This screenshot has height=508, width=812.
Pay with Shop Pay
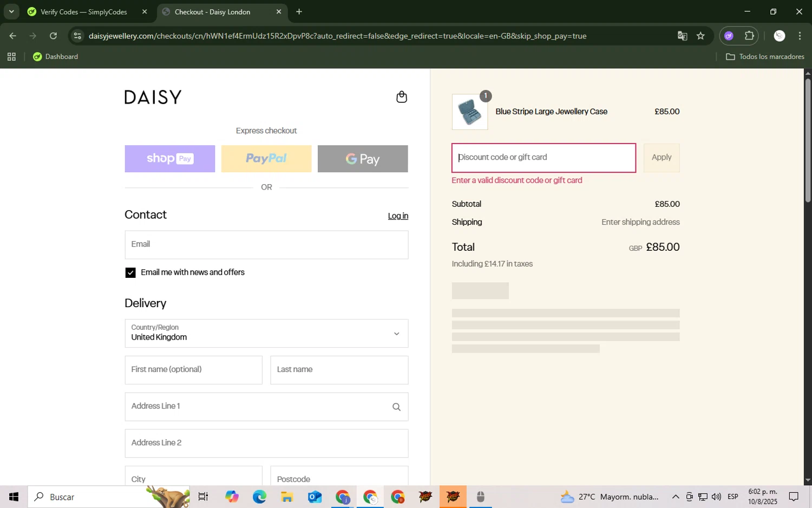tap(170, 159)
